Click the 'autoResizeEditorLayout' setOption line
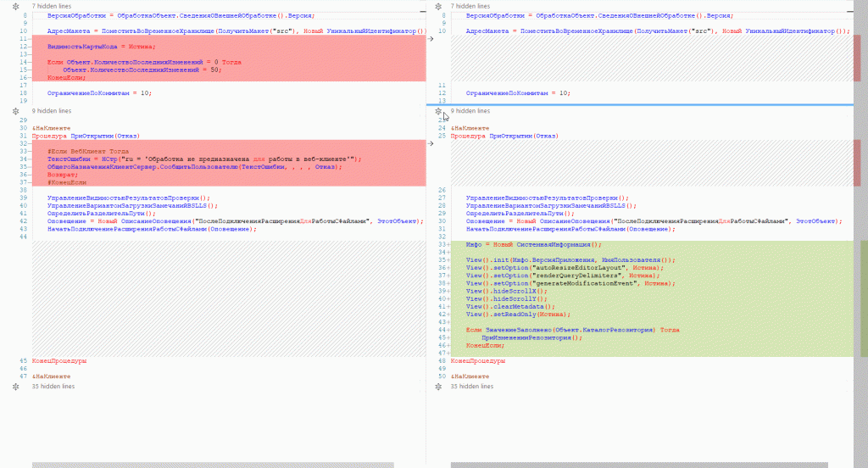The height and width of the screenshot is (468, 868). (565, 268)
